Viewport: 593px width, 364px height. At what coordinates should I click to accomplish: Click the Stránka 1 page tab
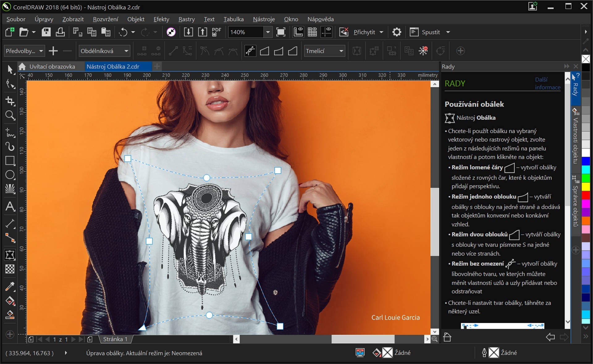coord(115,339)
